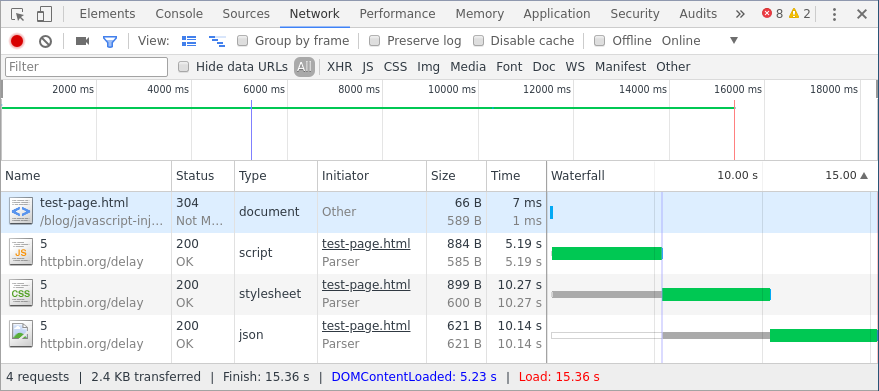This screenshot has width=879, height=391.
Task: Open the Memory tab
Action: [x=479, y=13]
